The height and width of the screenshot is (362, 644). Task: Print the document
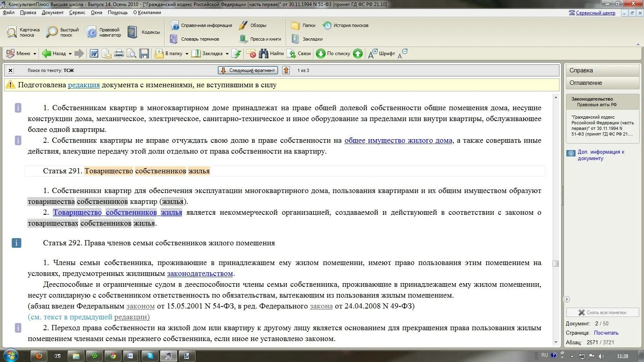(119, 53)
